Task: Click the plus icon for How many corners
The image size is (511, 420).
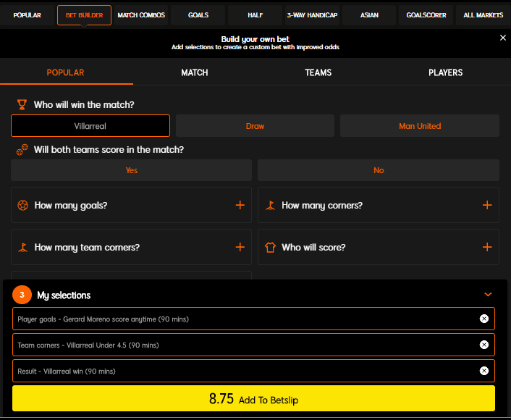Action: 487,206
